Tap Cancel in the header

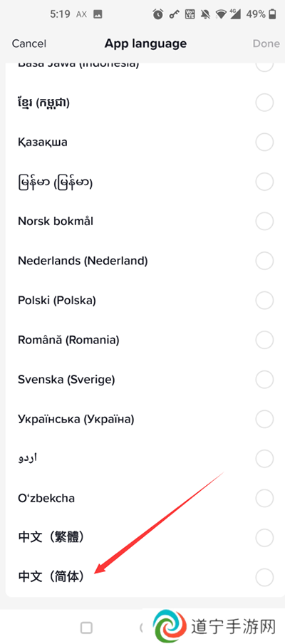tap(28, 43)
